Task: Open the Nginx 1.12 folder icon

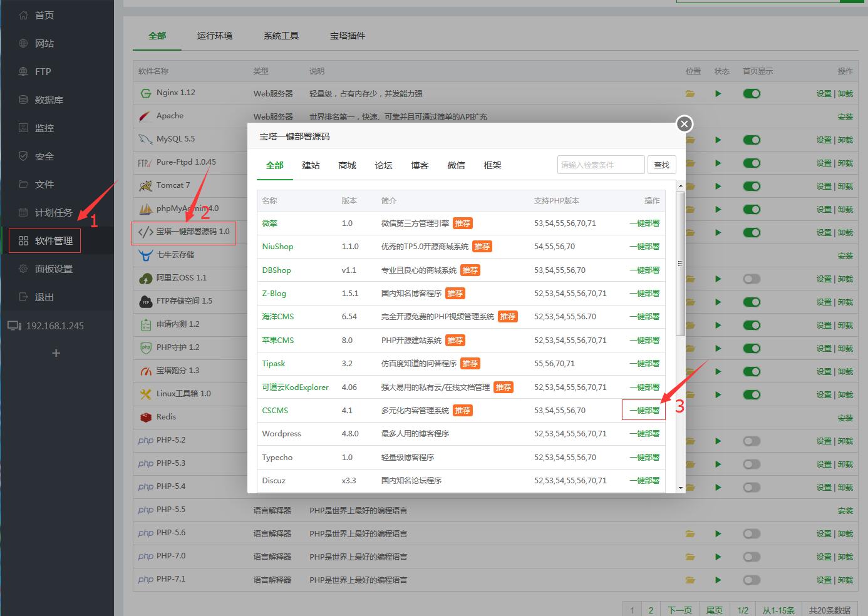Action: point(690,94)
